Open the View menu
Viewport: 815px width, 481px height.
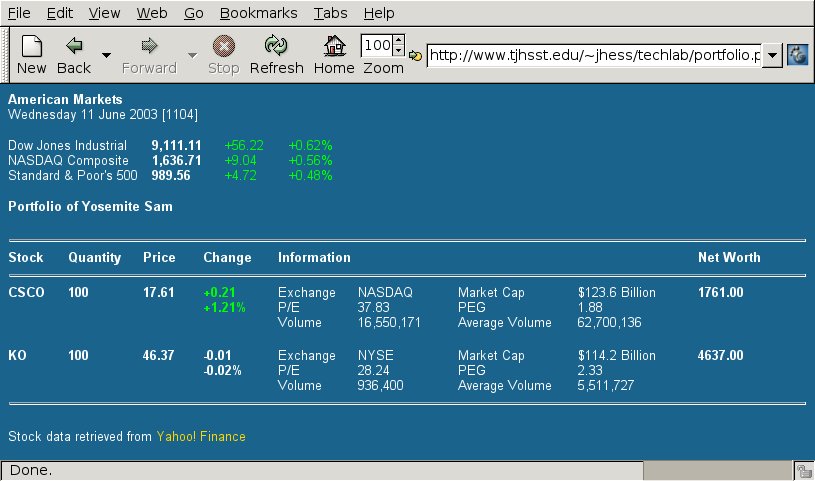point(104,13)
